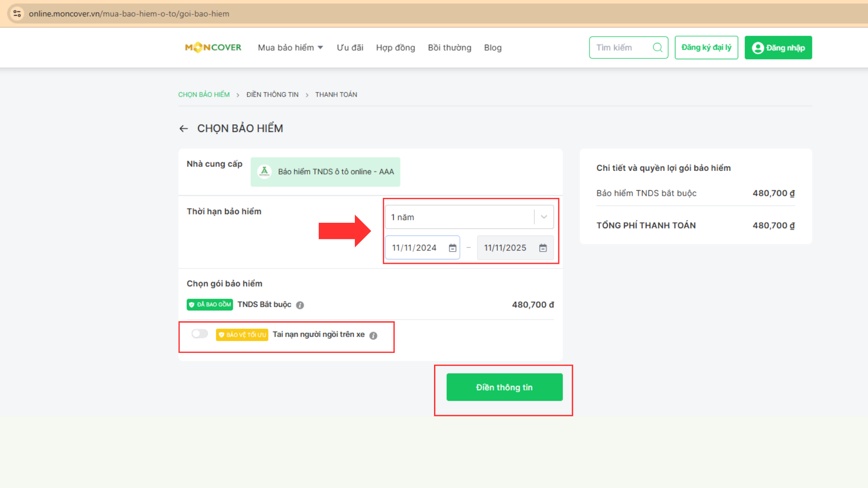Screen dimensions: 868x488
Task: Click the site info icon in address bar
Action: pos(17,14)
